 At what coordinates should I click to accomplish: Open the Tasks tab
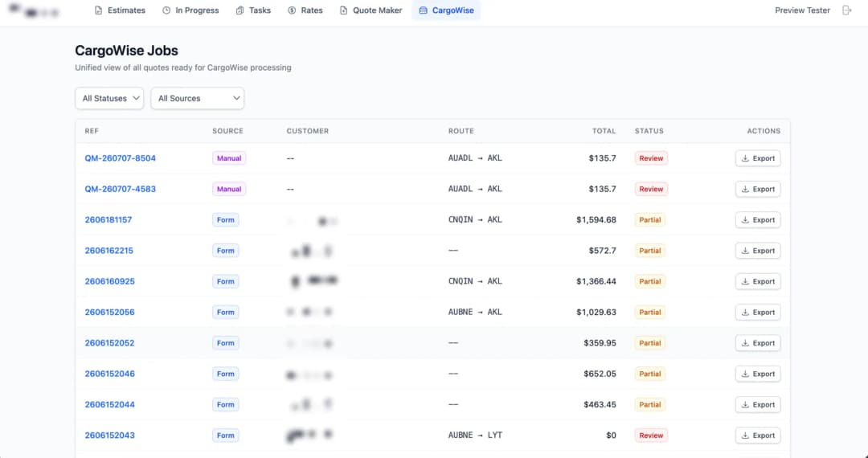(x=253, y=10)
